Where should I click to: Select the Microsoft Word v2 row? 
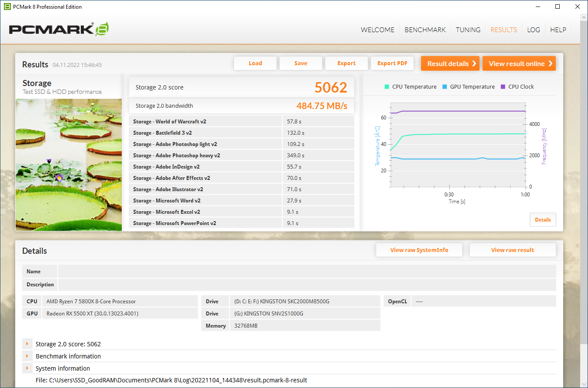(x=241, y=201)
